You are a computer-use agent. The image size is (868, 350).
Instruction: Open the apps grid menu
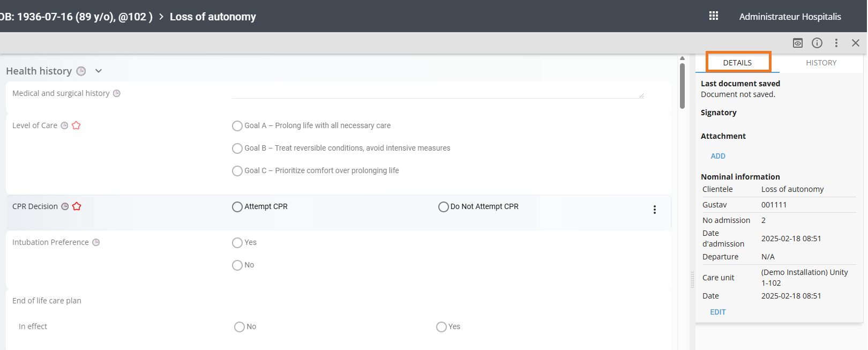[713, 16]
